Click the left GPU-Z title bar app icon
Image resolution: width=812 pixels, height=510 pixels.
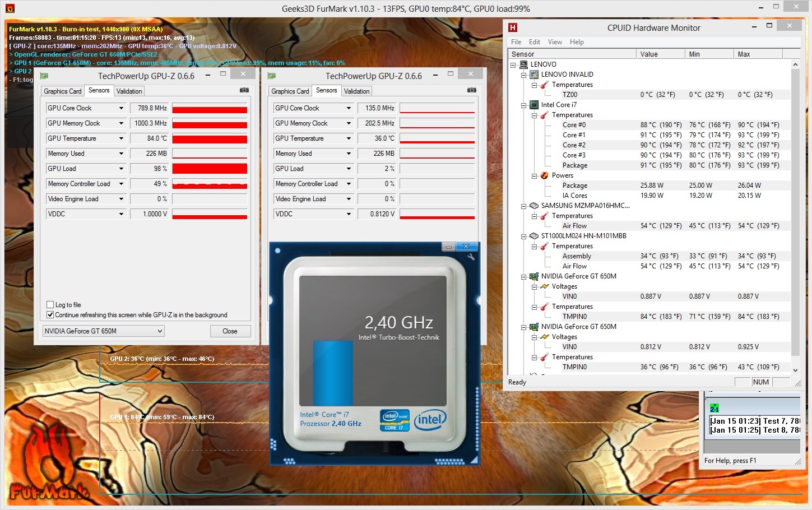click(x=44, y=76)
